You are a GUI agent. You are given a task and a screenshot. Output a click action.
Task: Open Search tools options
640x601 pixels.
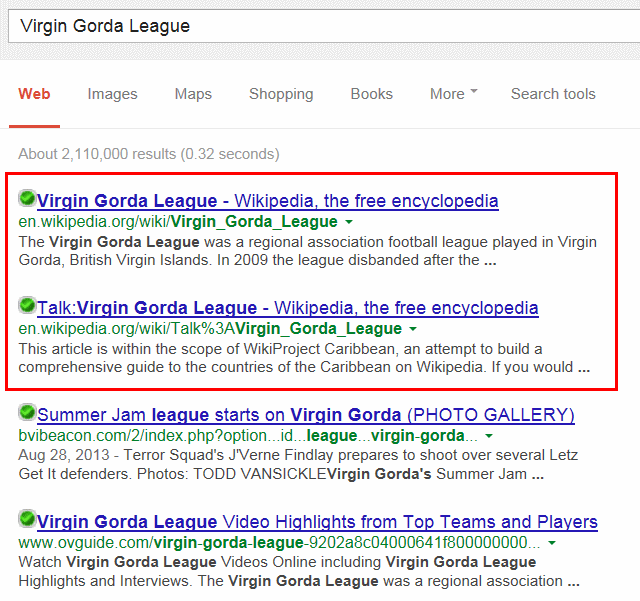tap(553, 94)
